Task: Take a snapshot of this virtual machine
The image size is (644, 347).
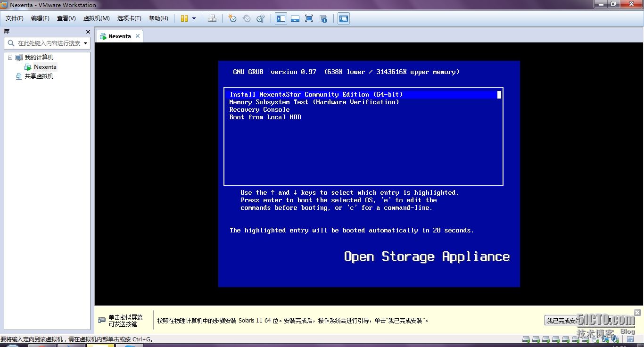Action: (x=232, y=18)
